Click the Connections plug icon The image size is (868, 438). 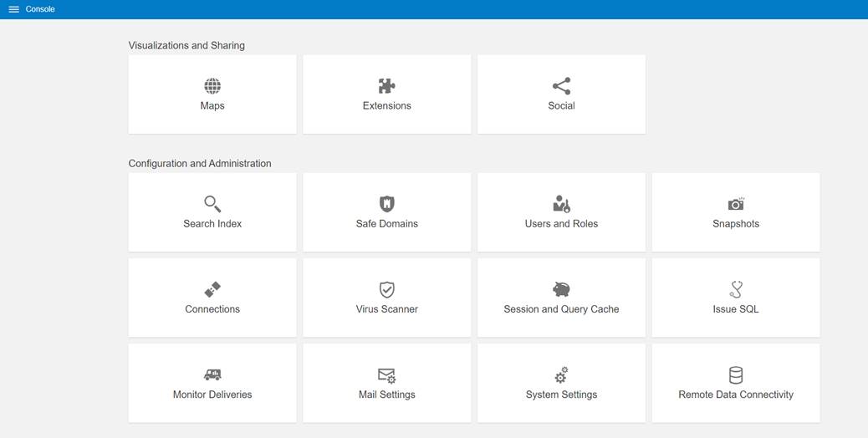point(212,289)
